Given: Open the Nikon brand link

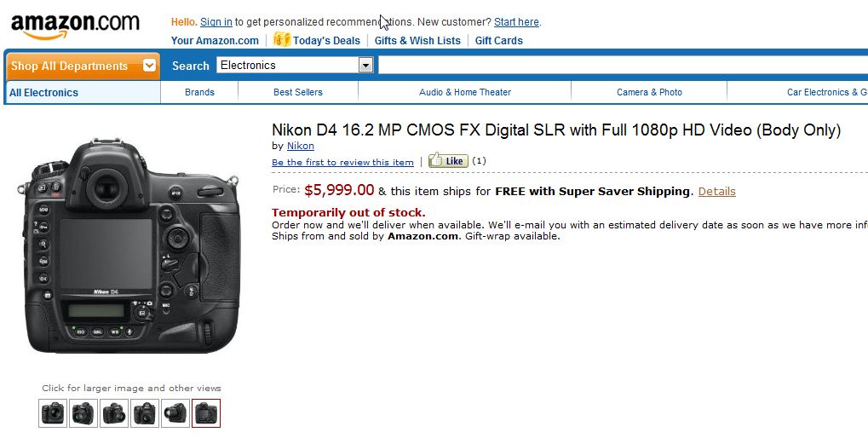Looking at the screenshot, I should pos(300,147).
